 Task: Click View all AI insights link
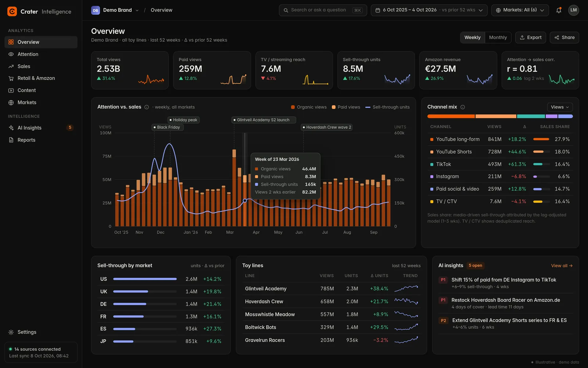click(x=562, y=266)
